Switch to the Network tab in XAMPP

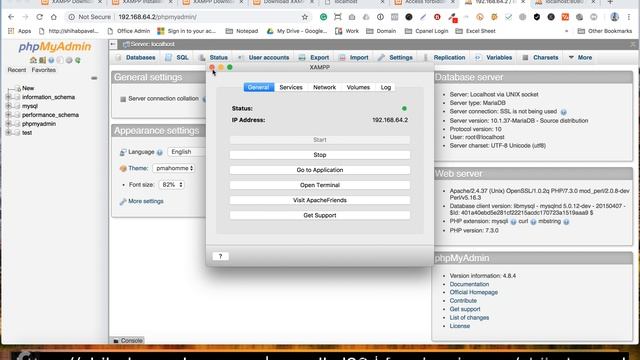point(324,87)
